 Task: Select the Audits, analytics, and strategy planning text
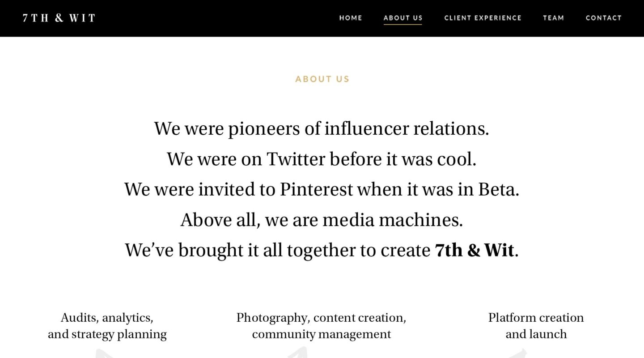[107, 325]
